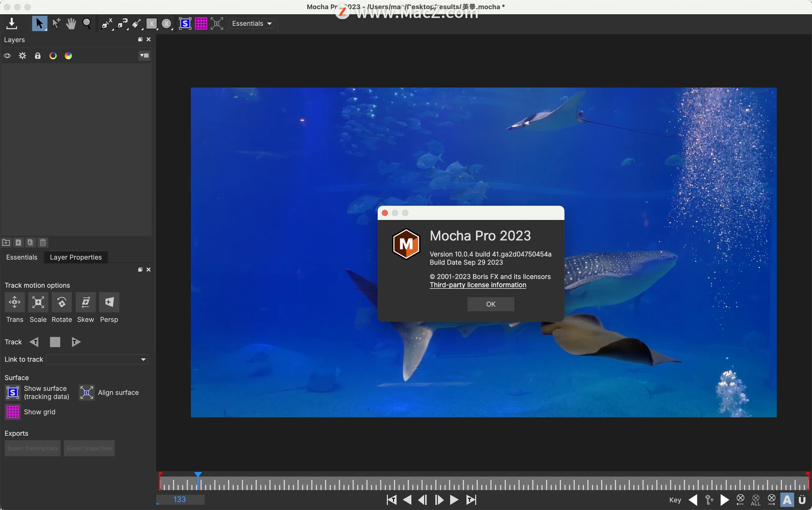The image size is (812, 510).
Task: Toggle the Autokey A button
Action: click(x=787, y=500)
